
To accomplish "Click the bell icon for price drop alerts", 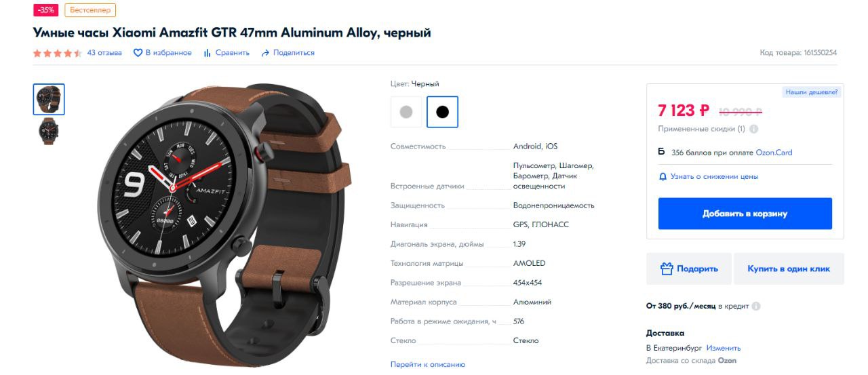I will click(663, 176).
